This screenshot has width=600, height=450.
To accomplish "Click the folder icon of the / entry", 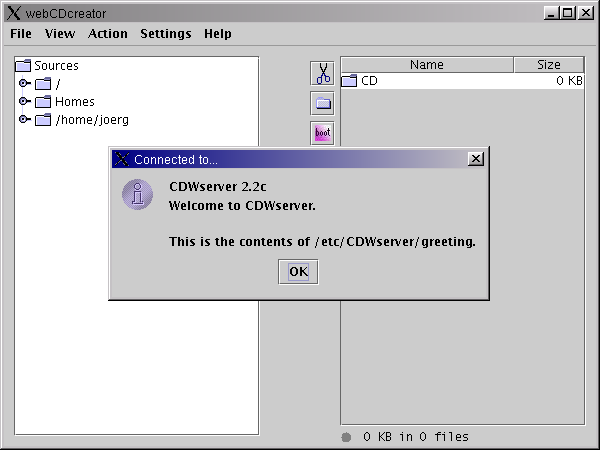I will [x=43, y=84].
